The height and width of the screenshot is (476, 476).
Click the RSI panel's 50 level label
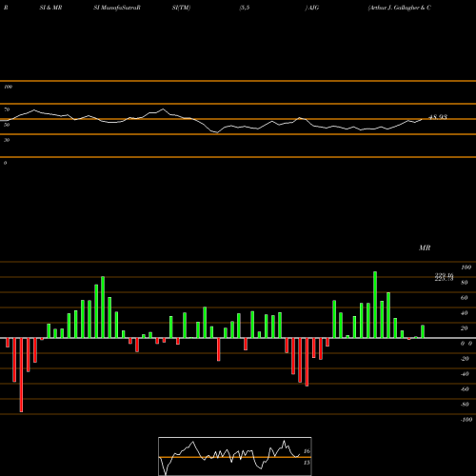[7, 125]
